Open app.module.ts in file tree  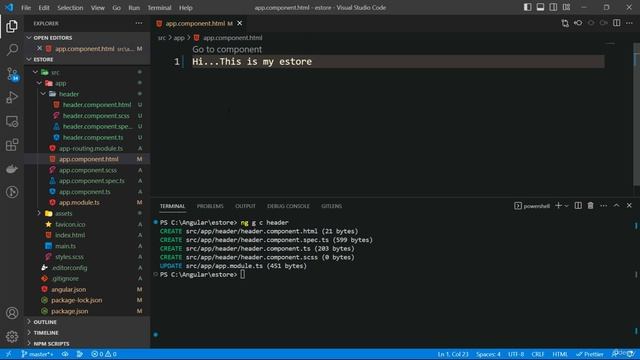coord(79,202)
